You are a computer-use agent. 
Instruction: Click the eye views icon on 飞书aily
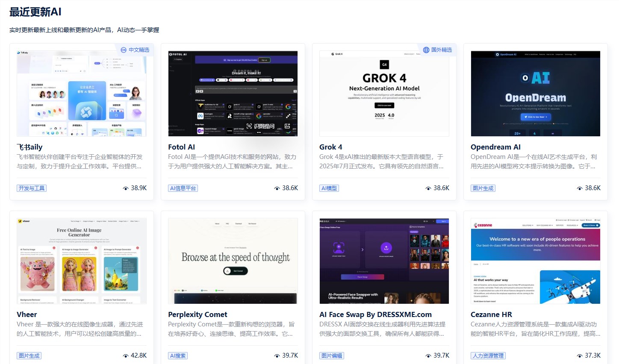[x=126, y=188]
